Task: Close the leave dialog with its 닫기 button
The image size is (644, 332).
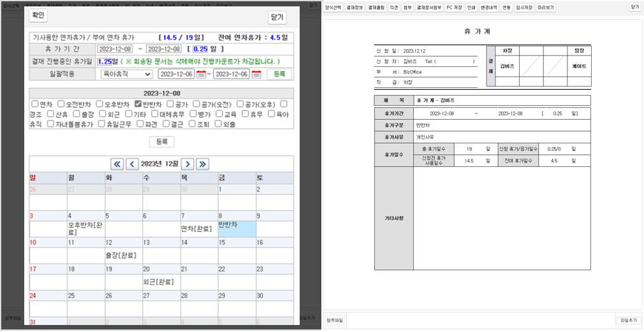Action: coord(277,18)
